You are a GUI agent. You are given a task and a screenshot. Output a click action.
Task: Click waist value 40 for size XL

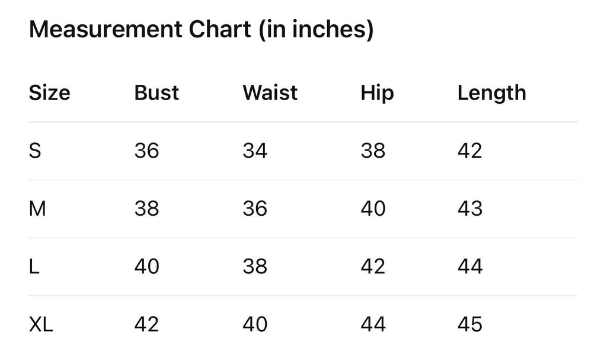click(x=255, y=324)
